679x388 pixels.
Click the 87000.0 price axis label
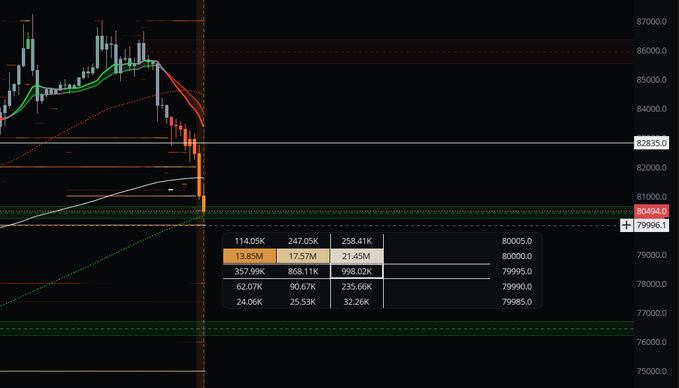coord(651,22)
